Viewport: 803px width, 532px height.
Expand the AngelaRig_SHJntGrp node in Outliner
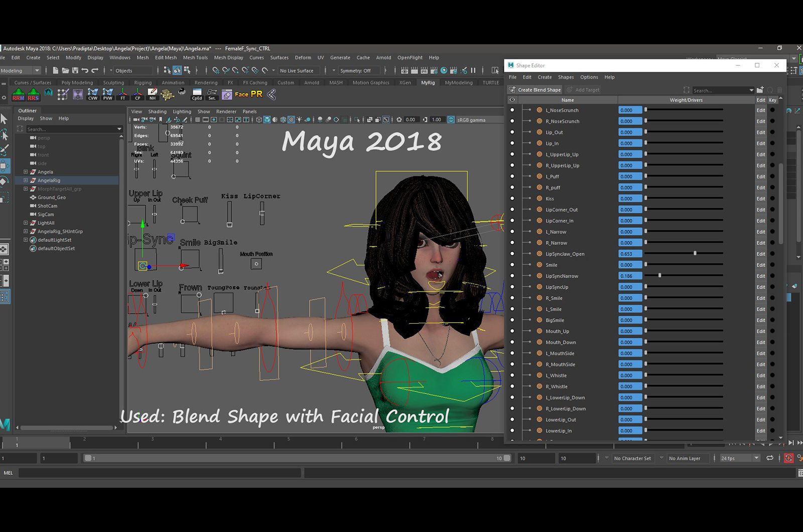tap(26, 231)
